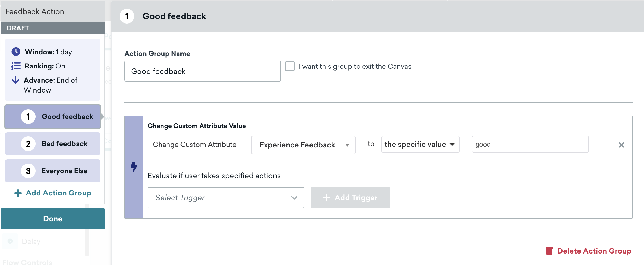Viewport: 644px width, 265px height.
Task: Click the trash icon to delete group
Action: (549, 251)
